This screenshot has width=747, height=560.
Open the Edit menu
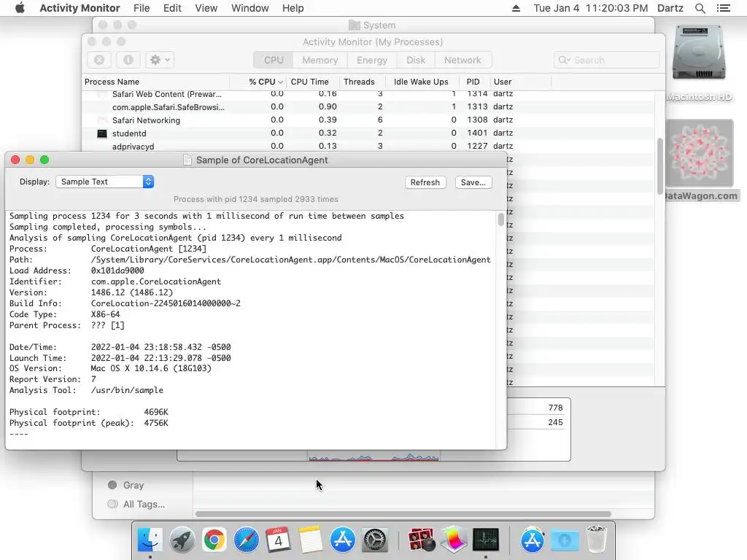click(172, 8)
